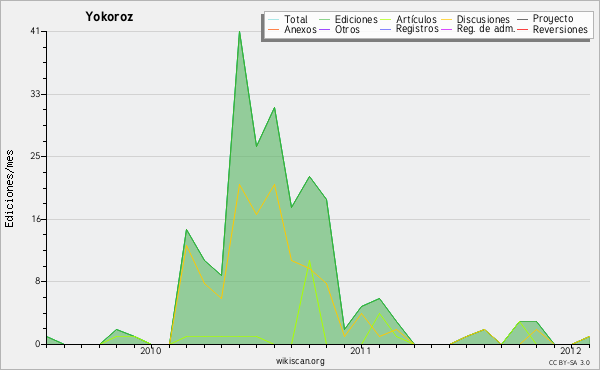Click the 33 y-axis value
This screenshot has width=600, height=370.
pyautogui.click(x=35, y=94)
